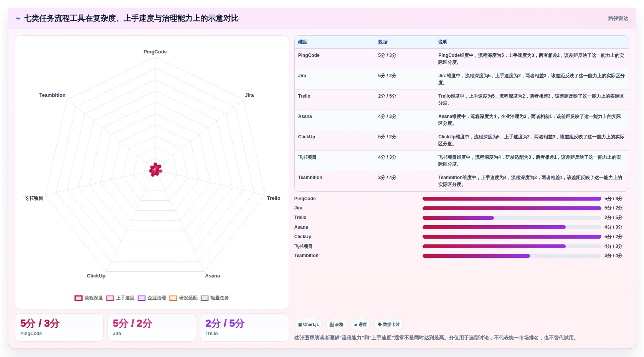Select the Trello table row name
This screenshot has height=357, width=644.
click(x=304, y=96)
